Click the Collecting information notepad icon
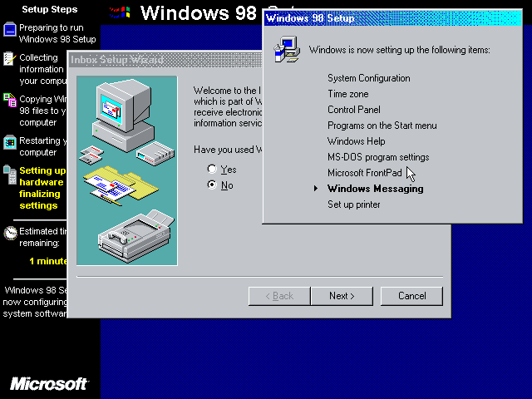This screenshot has height=399, width=532. 10,59
